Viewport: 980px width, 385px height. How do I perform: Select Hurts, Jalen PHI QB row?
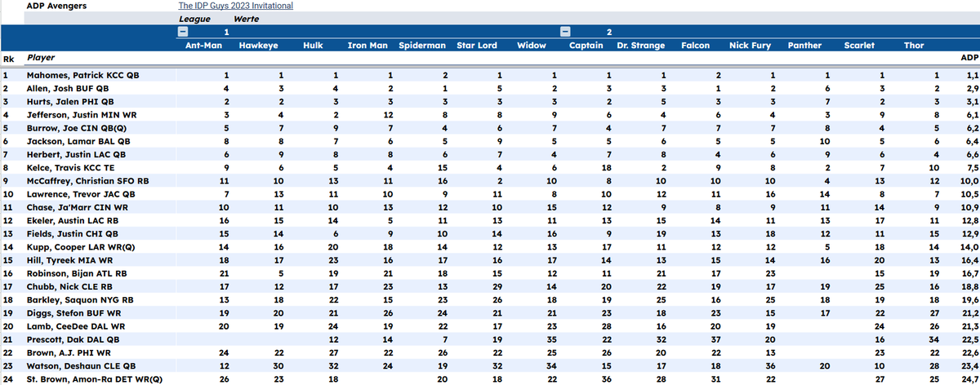pos(490,101)
